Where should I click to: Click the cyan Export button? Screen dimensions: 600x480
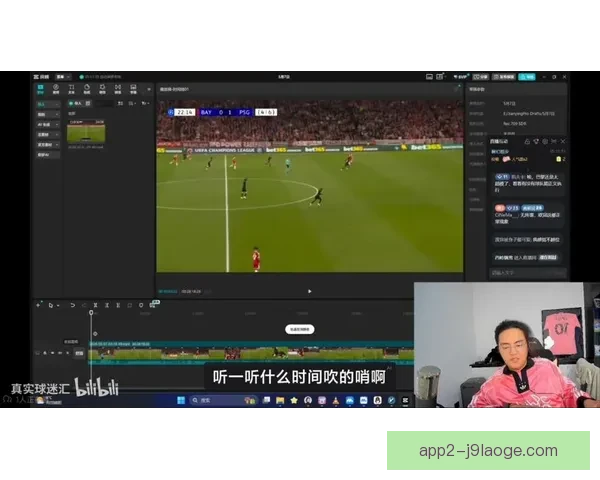(x=527, y=77)
